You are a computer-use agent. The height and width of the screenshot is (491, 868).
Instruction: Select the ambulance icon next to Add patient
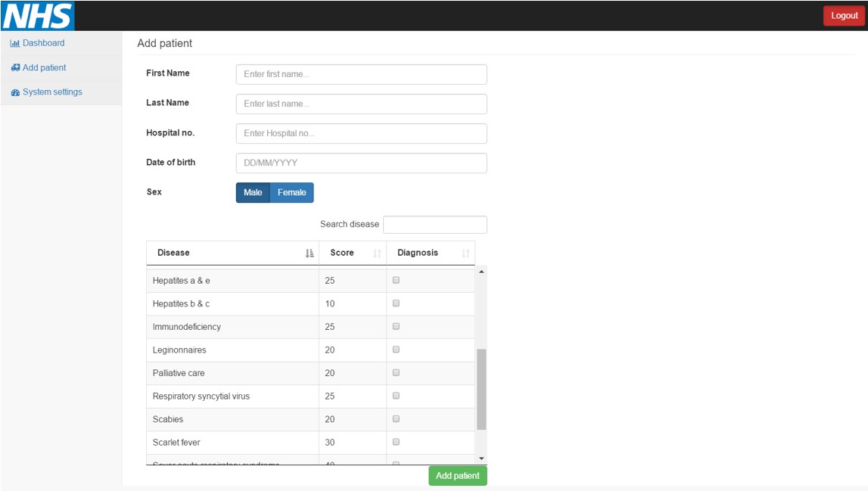(14, 67)
